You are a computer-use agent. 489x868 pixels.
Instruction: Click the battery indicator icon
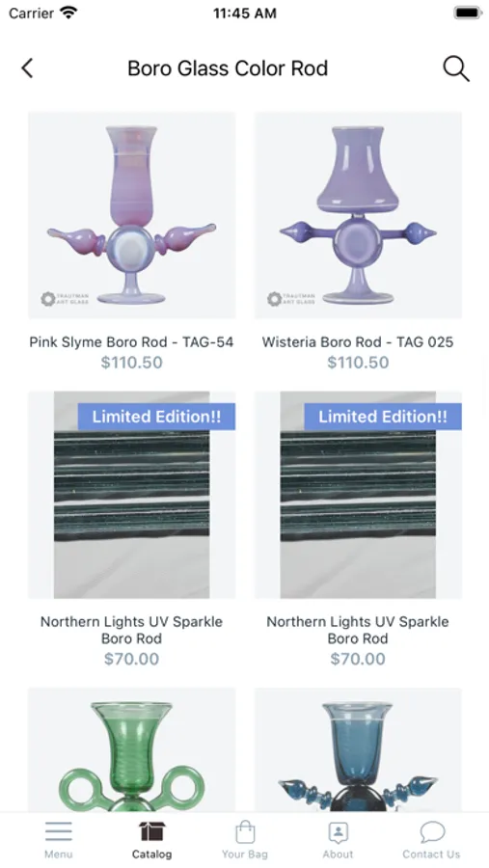(x=468, y=13)
